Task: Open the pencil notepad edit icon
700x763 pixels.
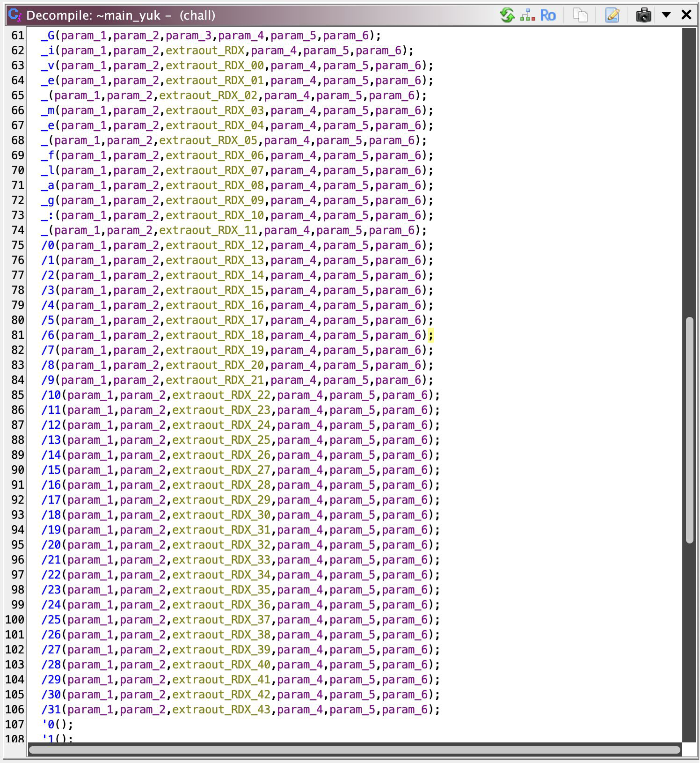Action: [612, 15]
